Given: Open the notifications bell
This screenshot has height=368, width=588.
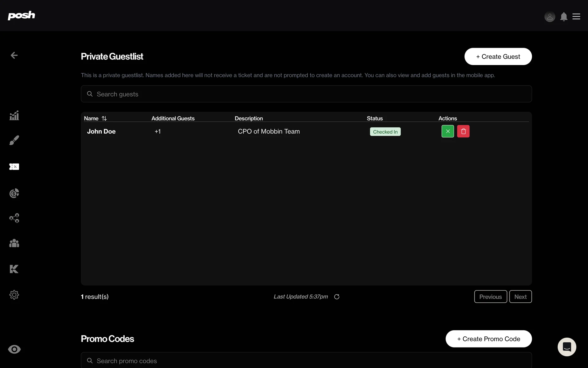Looking at the screenshot, I should 564,17.
